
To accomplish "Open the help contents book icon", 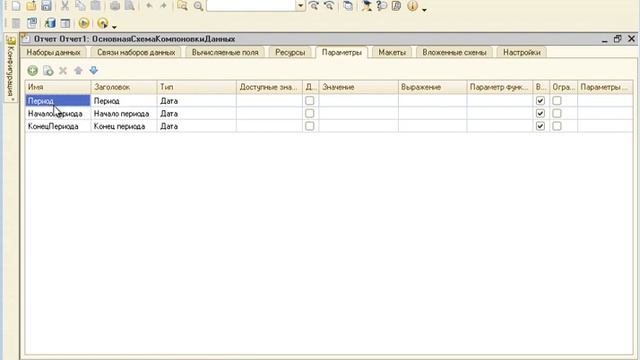I will pos(396,6).
